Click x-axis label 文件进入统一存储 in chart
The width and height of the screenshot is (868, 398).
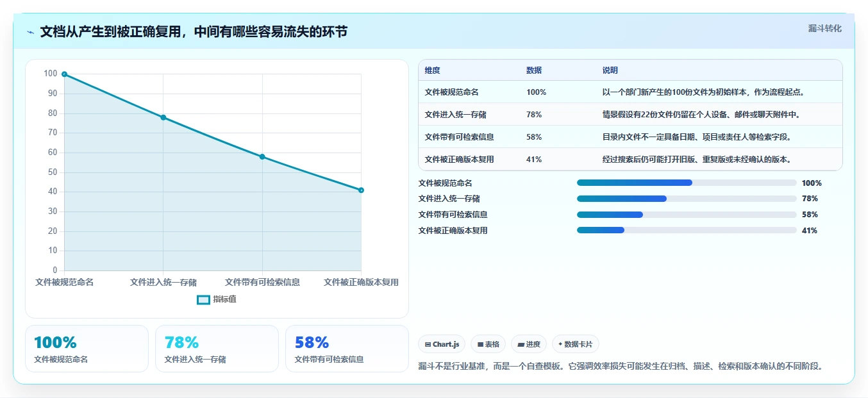point(163,282)
